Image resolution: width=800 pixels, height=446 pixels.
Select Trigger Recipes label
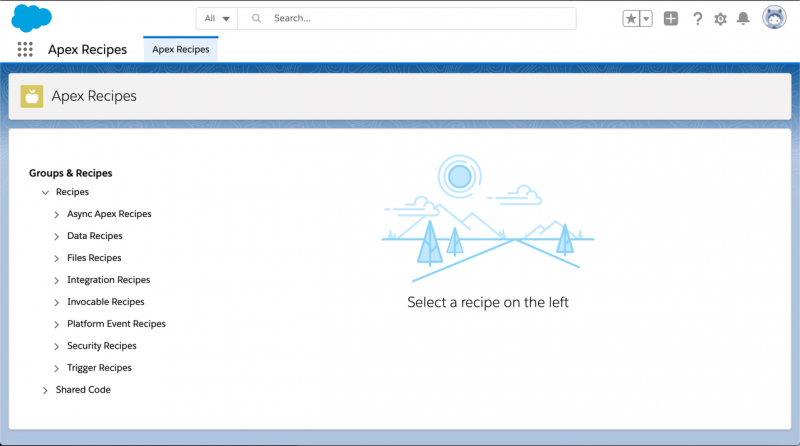click(x=99, y=367)
